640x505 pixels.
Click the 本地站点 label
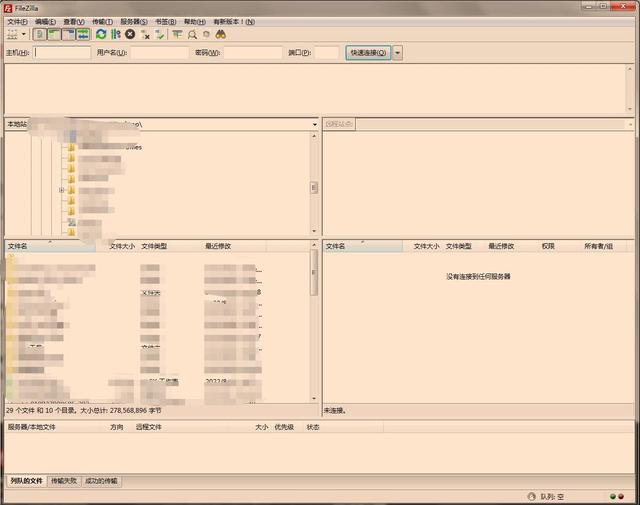17,124
